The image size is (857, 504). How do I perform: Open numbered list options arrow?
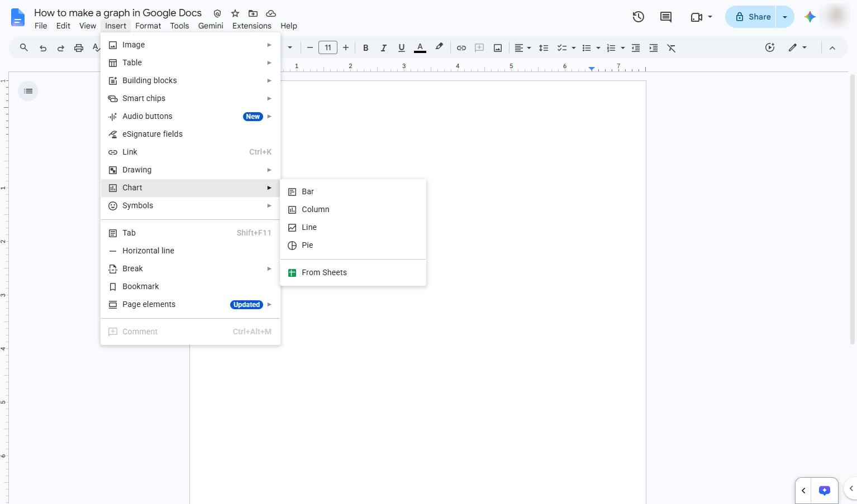click(623, 48)
